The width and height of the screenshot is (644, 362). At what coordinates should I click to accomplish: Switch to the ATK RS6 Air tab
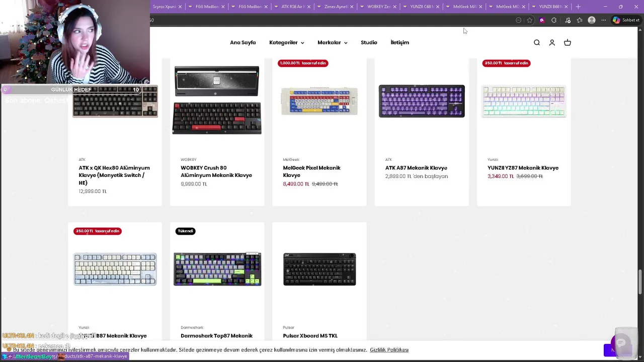pyautogui.click(x=293, y=7)
